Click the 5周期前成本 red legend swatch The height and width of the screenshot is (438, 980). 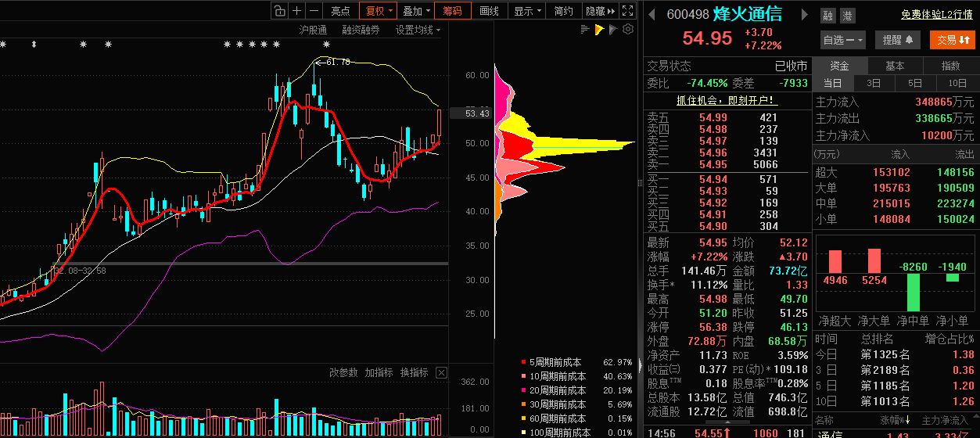pos(523,362)
